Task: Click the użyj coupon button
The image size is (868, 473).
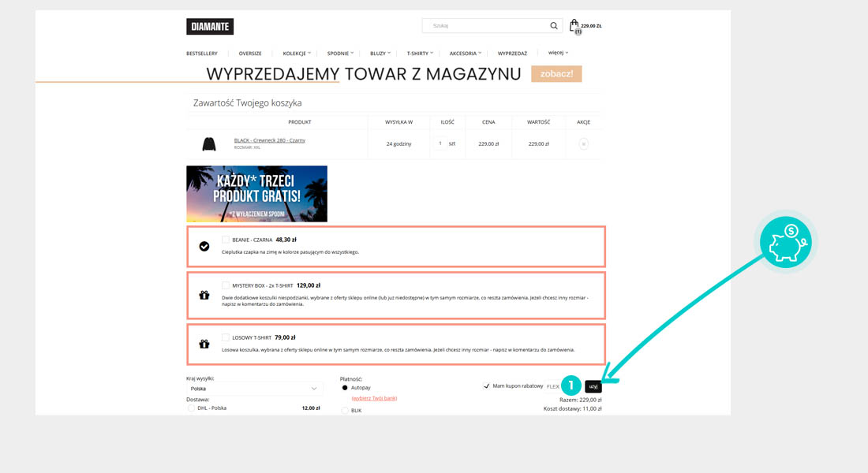Action: (x=593, y=386)
